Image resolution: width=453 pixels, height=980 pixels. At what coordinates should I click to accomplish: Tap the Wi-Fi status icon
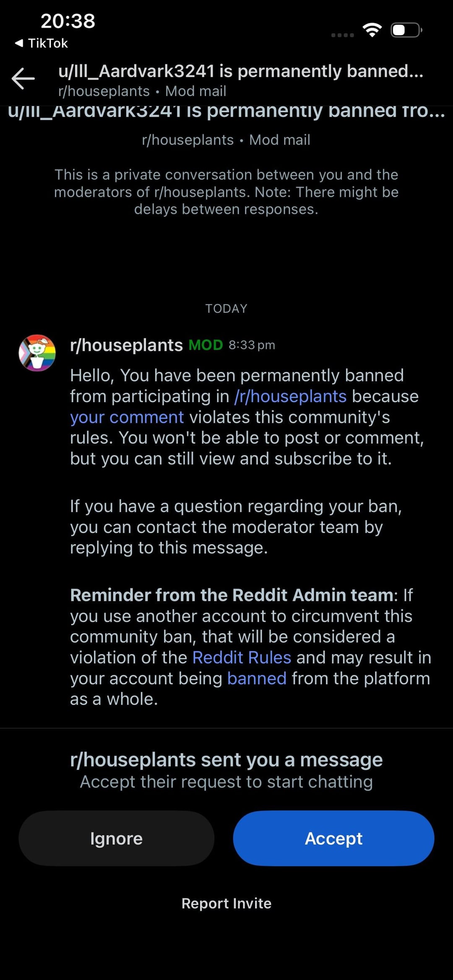click(x=372, y=30)
